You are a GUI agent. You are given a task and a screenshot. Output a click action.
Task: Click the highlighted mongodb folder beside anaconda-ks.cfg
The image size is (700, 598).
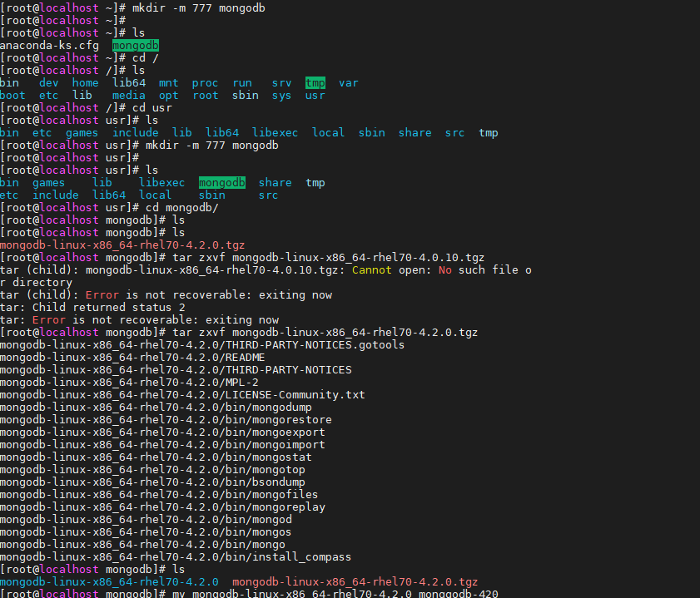pyautogui.click(x=136, y=46)
